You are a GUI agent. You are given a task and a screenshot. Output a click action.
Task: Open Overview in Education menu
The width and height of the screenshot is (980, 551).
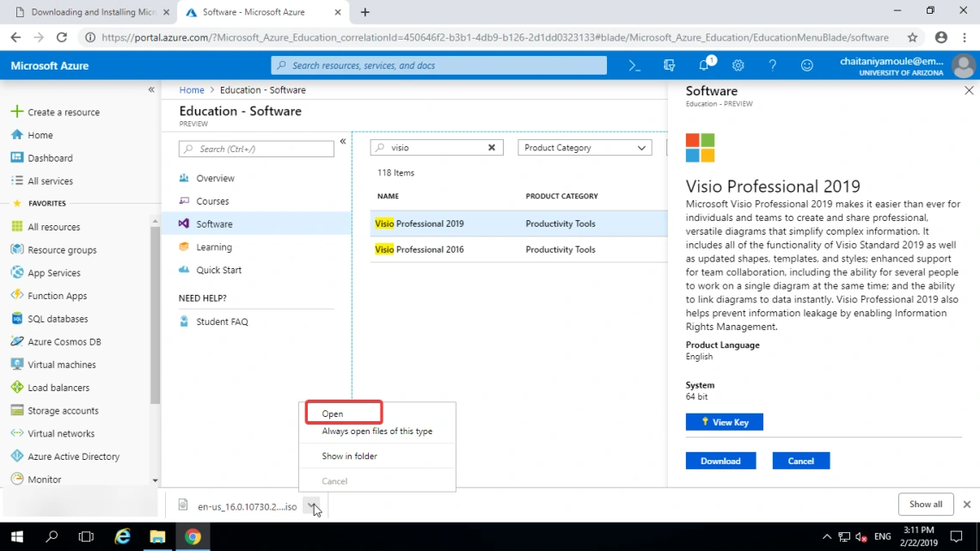click(x=215, y=178)
